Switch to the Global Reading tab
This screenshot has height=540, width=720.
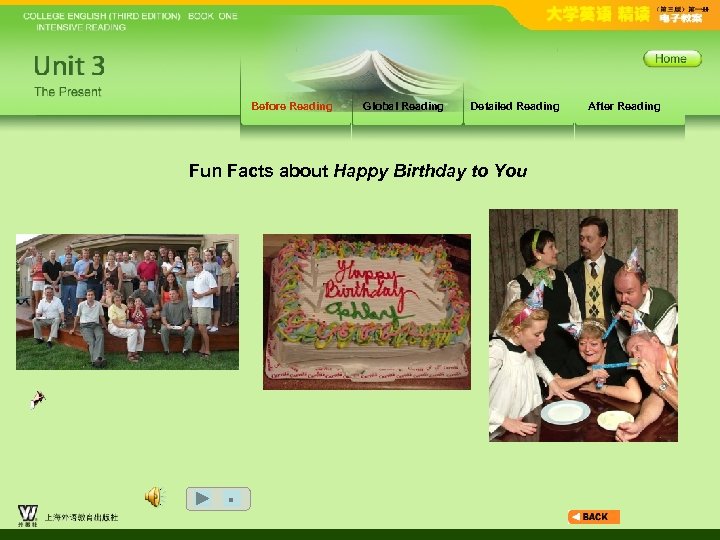[x=403, y=107]
